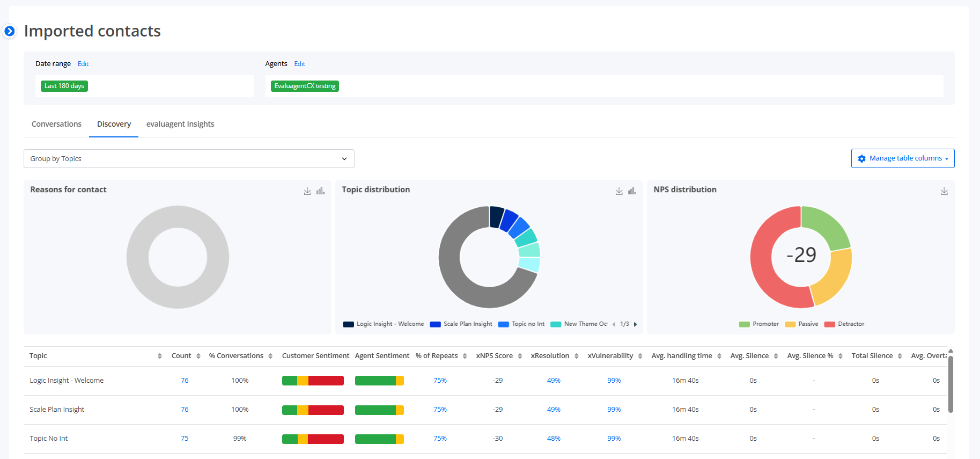Sort table by % Conversations column
This screenshot has height=459, width=980.
pyautogui.click(x=270, y=356)
